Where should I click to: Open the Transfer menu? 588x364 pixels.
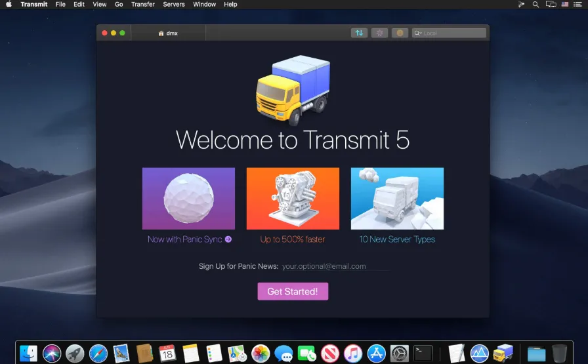point(143,5)
